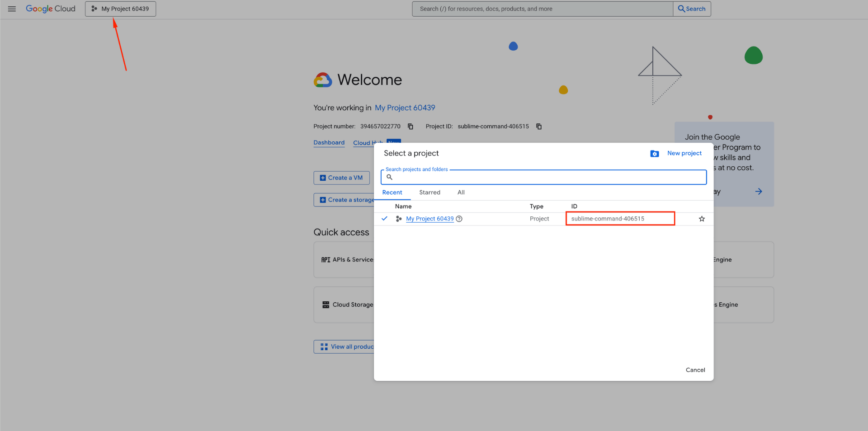Screen dimensions: 868x431
Task: Star the My Project 60439 project
Action: pyautogui.click(x=702, y=219)
